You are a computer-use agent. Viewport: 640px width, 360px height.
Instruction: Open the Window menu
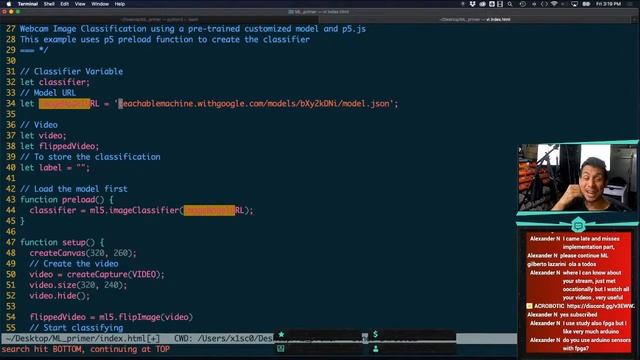click(100, 4)
